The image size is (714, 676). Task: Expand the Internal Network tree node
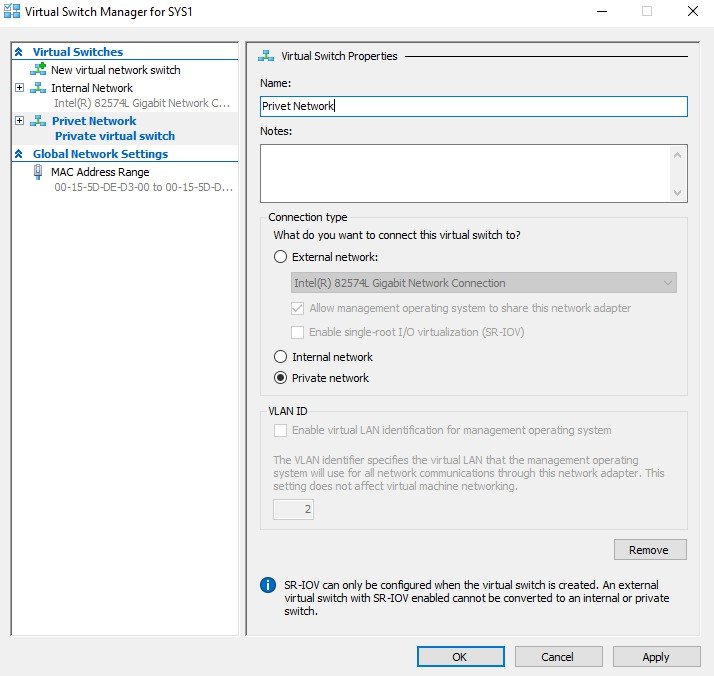click(x=19, y=87)
